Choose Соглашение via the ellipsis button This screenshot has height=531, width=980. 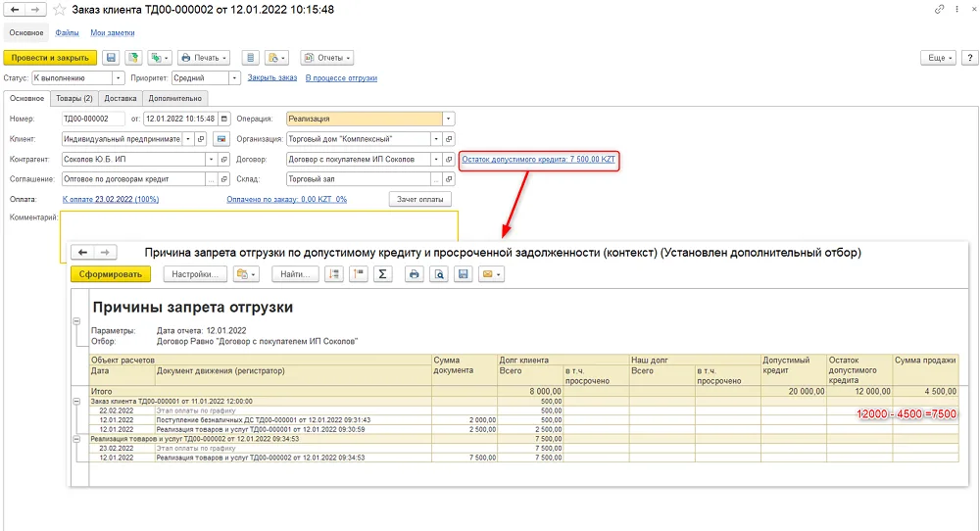click(x=212, y=179)
